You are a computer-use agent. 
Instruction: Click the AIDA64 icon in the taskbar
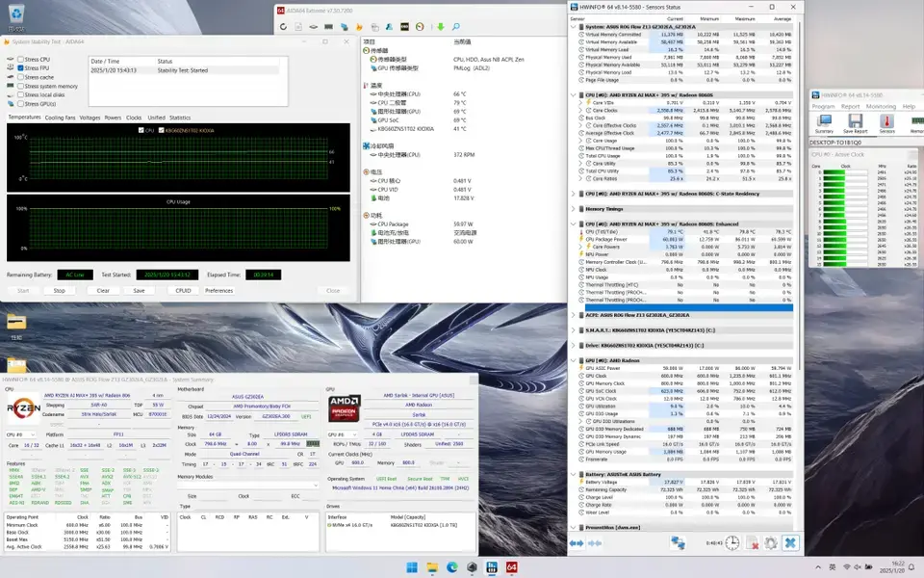(x=511, y=567)
